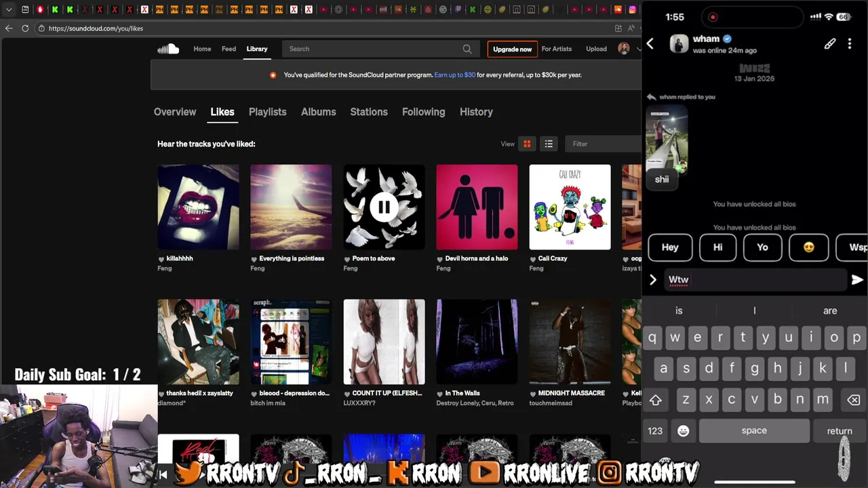Screen dimensions: 868x488
Task: Tap the backspace key
Action: [853, 400]
